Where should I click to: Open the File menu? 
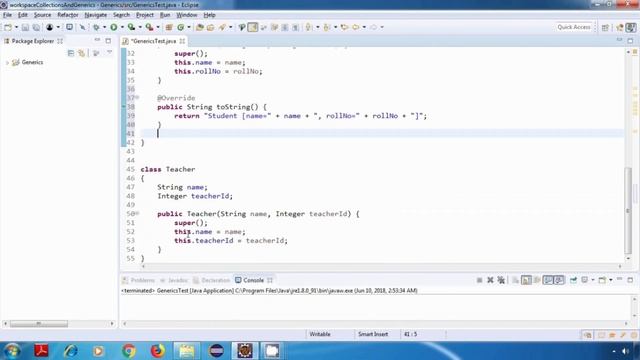(7, 15)
